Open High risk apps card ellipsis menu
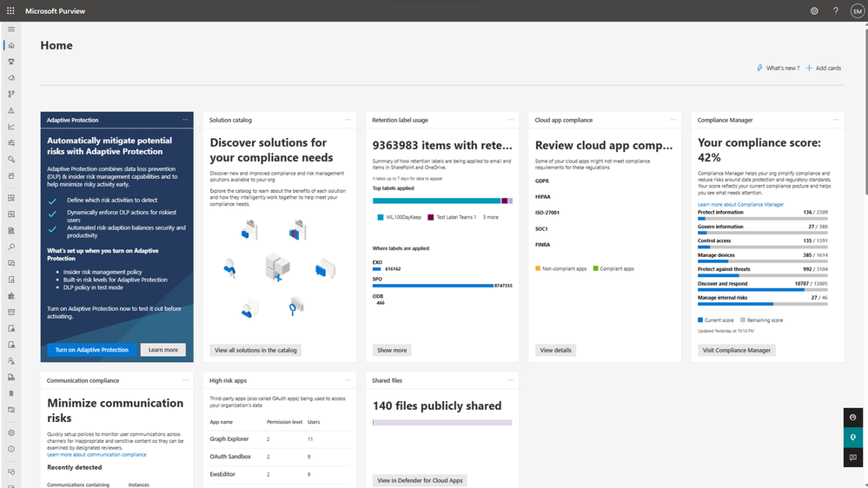This screenshot has height=488, width=868. [x=348, y=380]
